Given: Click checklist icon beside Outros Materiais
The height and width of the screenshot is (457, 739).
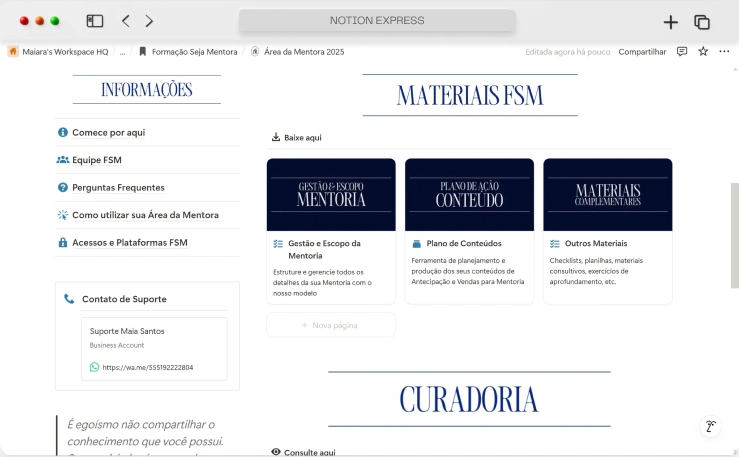Looking at the screenshot, I should (x=555, y=244).
